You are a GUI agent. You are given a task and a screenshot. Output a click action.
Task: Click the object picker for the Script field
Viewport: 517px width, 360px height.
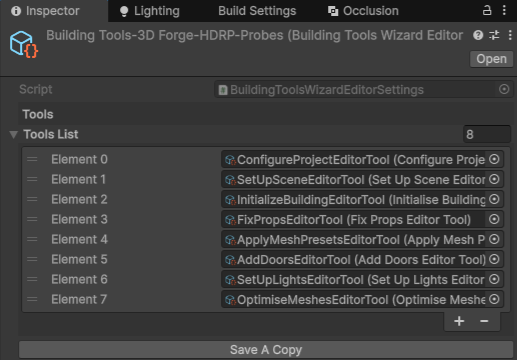[504, 89]
